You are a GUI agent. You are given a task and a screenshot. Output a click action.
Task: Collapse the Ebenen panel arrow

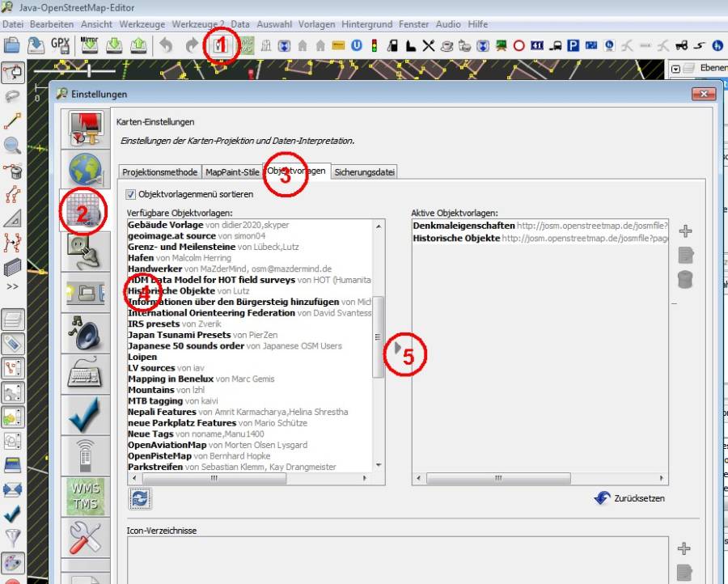[675, 70]
